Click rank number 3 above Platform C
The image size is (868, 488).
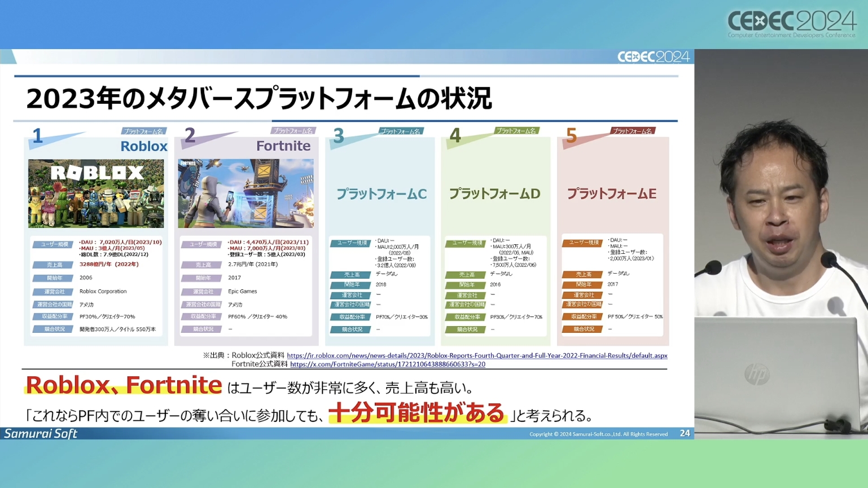pos(339,136)
